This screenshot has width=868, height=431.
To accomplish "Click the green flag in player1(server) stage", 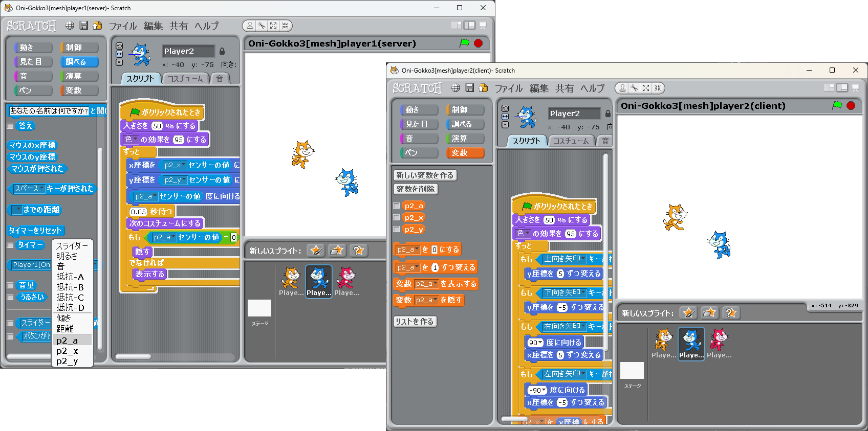I will (465, 43).
